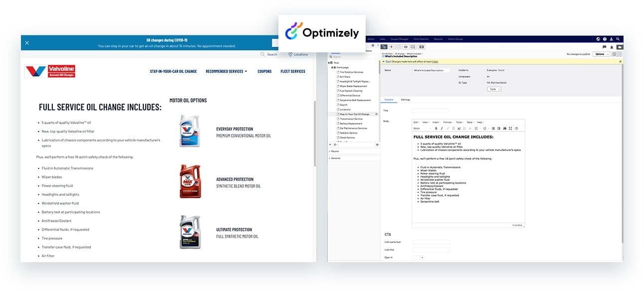Open the Tools dropdown below type

pos(494,89)
